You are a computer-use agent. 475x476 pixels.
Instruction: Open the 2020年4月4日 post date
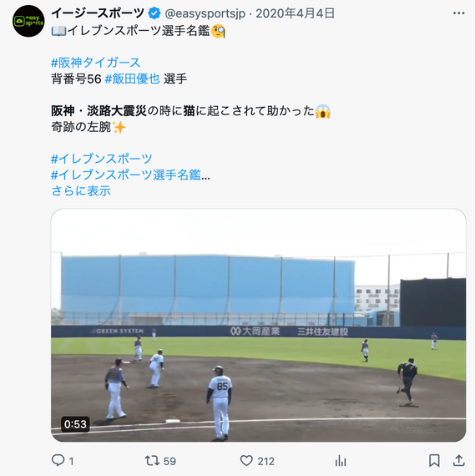point(296,13)
